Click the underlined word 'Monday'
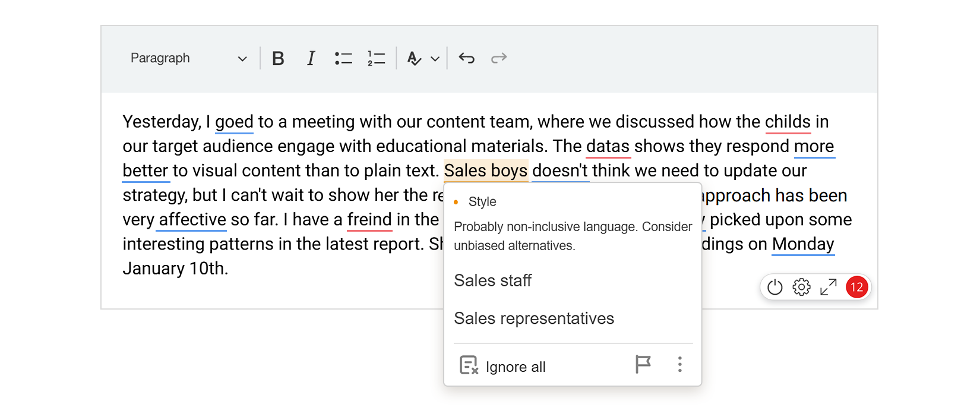 pos(803,244)
